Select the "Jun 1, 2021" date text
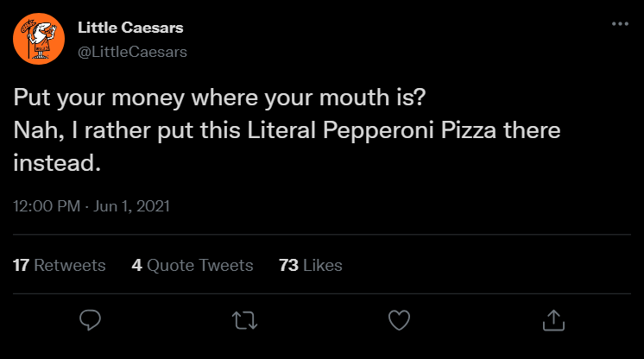This screenshot has height=359, width=644. coord(131,206)
